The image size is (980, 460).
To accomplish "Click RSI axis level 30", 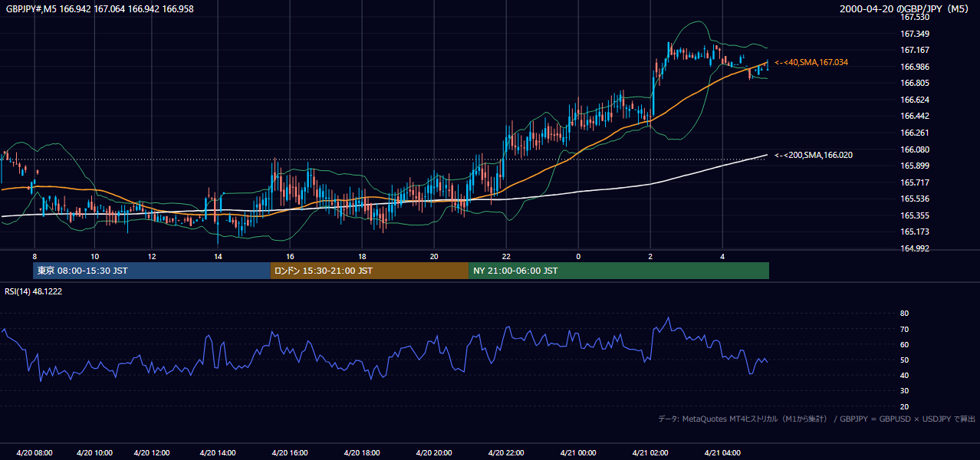I will [904, 391].
